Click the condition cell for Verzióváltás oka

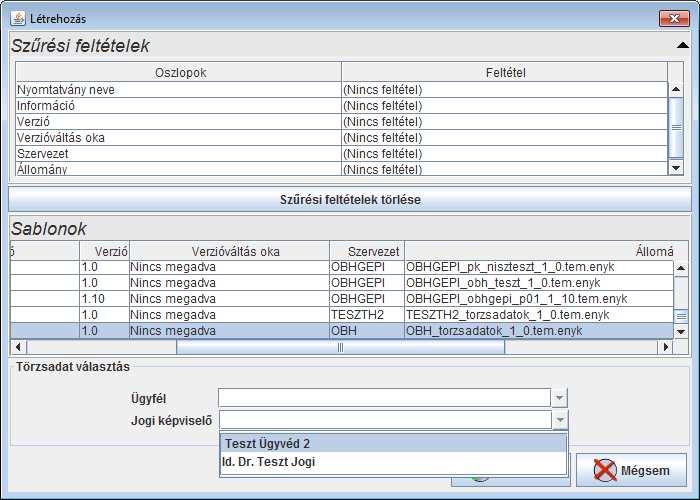505,138
